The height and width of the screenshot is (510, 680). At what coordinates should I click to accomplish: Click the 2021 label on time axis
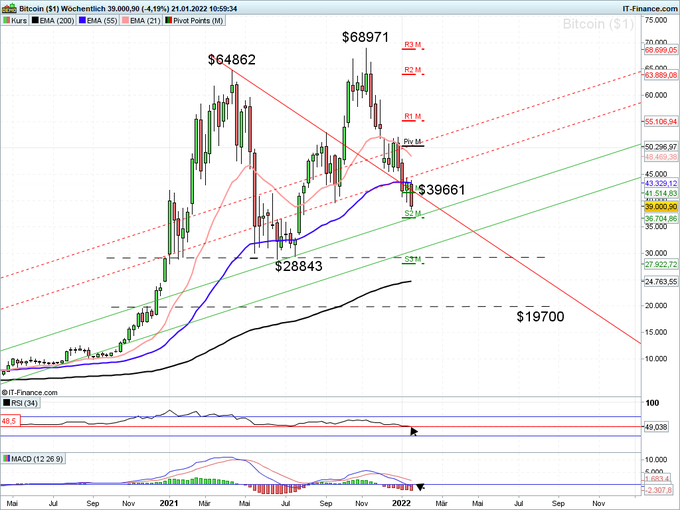click(x=169, y=503)
